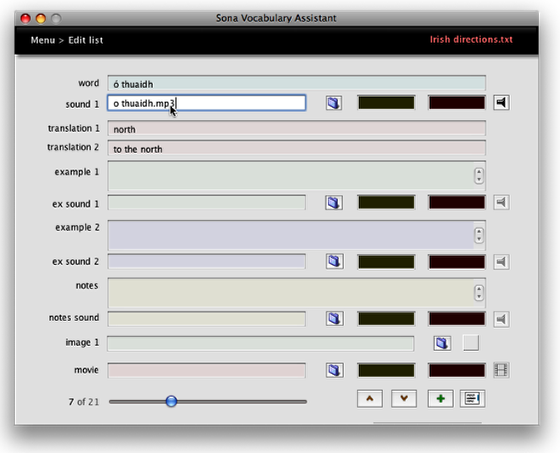
Task: Click the image 1 preview square
Action: point(471,343)
